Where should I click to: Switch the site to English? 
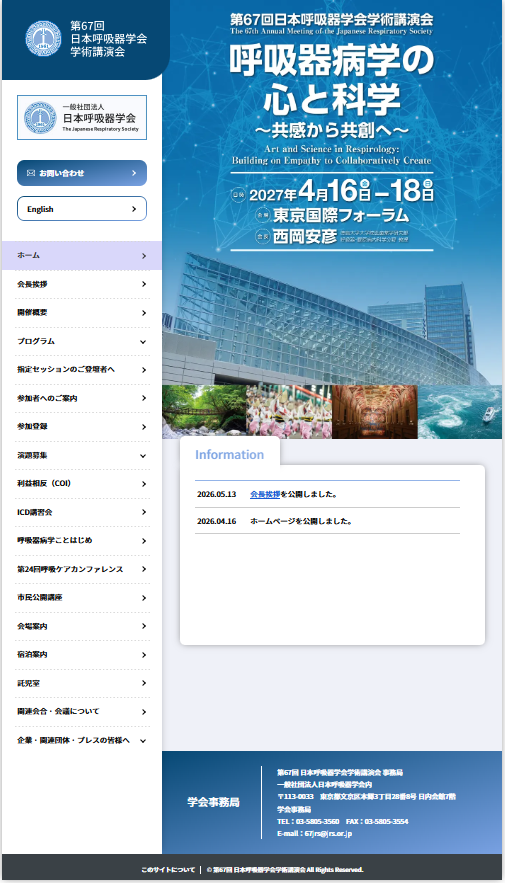[x=82, y=209]
